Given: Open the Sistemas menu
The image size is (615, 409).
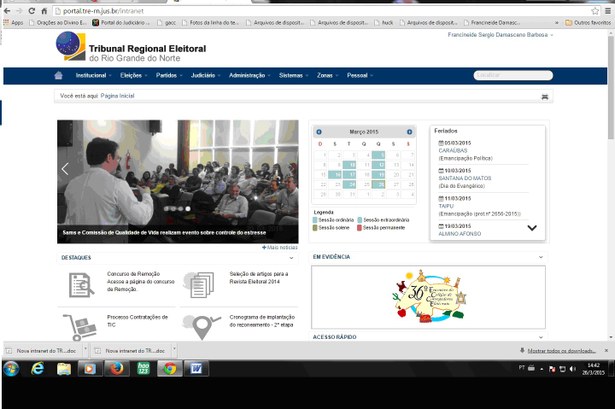Looking at the screenshot, I should 294,75.
